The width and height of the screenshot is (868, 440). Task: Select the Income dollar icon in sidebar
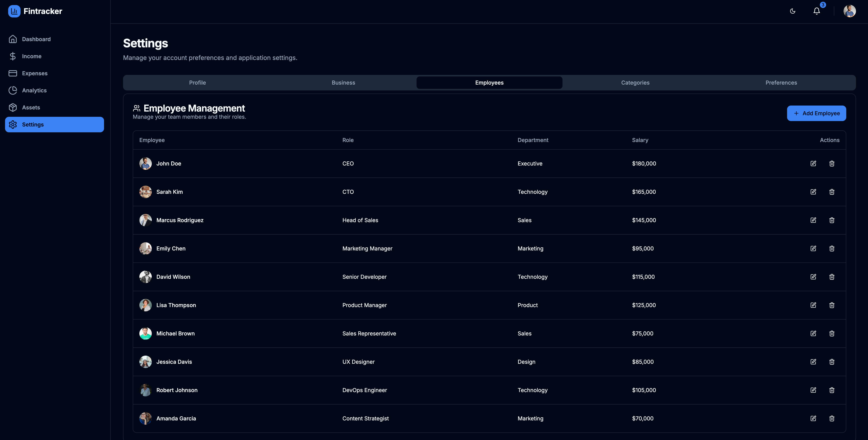pos(13,56)
